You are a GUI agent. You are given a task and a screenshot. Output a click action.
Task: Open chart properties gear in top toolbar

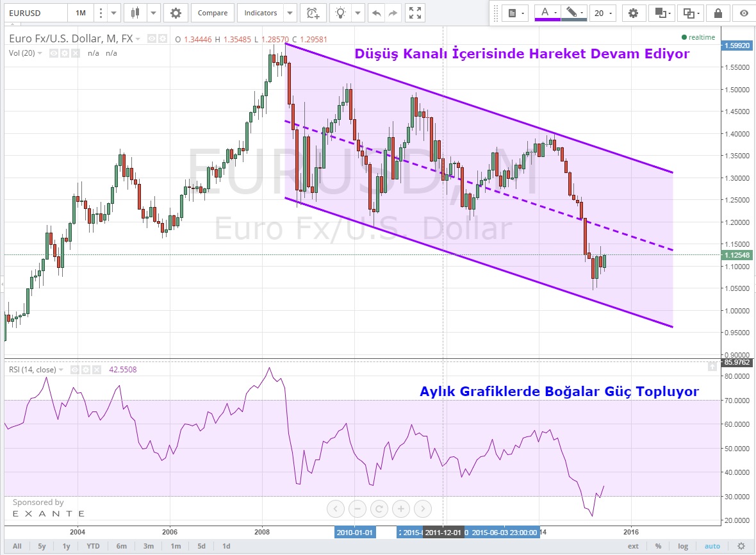[176, 13]
